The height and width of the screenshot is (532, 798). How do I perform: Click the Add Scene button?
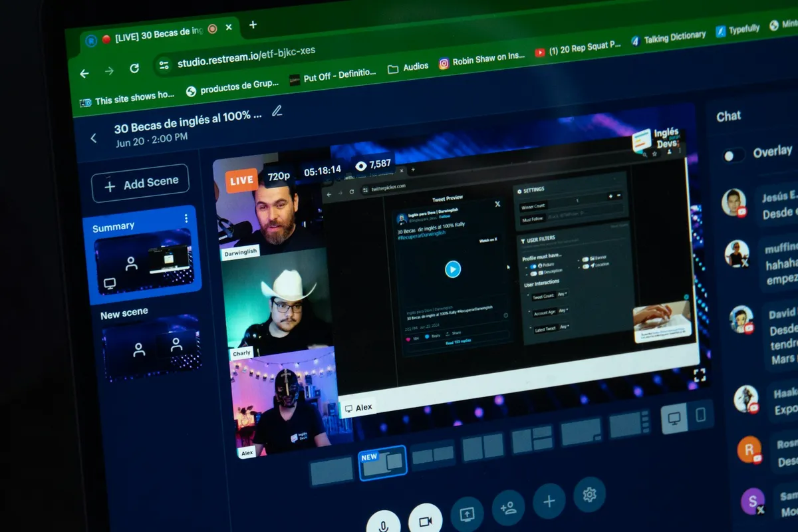140,183
